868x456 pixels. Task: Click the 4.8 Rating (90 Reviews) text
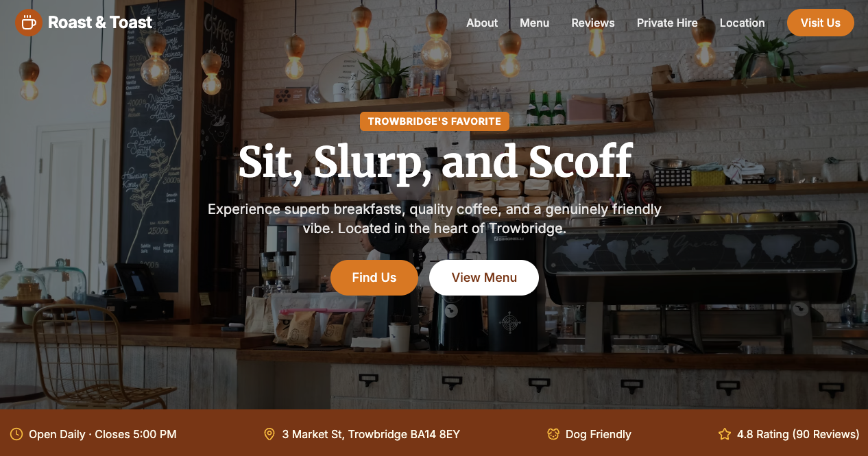(798, 434)
